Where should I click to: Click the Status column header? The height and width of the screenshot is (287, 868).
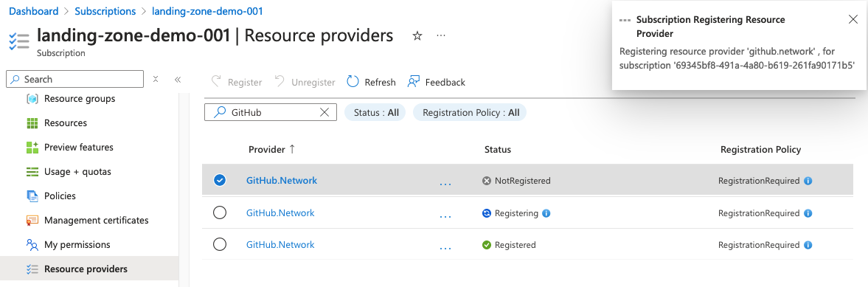pos(498,150)
